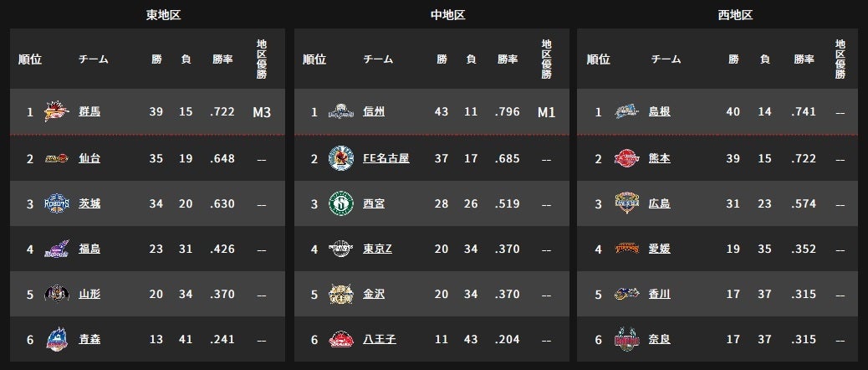Click the 広島 team logo icon
The width and height of the screenshot is (868, 370).
[x=626, y=203]
